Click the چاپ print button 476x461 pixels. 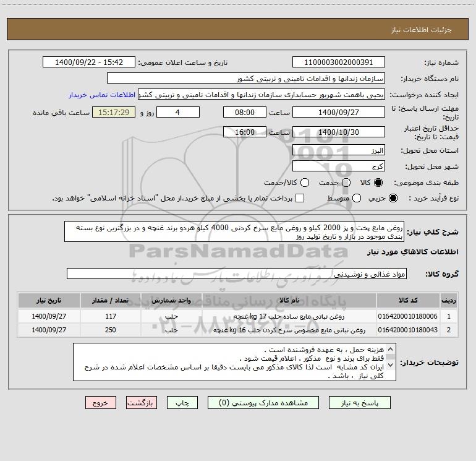(182, 403)
